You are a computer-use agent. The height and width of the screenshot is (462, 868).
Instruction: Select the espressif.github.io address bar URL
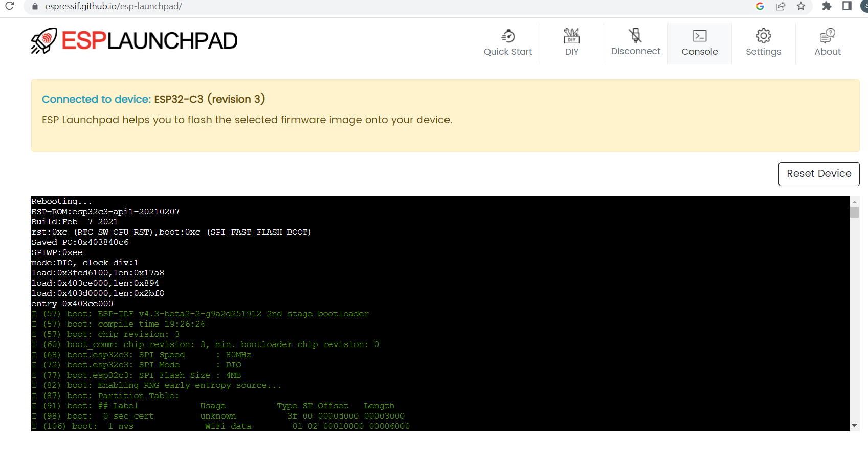[114, 6]
